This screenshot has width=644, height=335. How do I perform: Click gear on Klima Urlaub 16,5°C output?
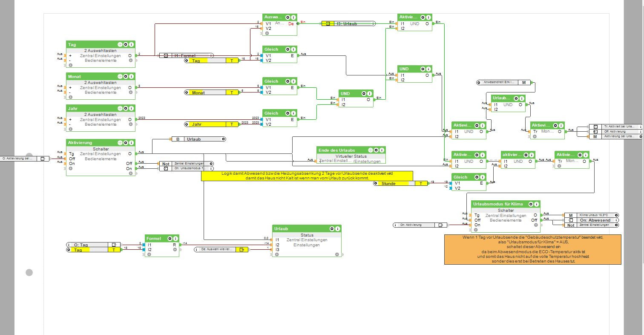(616, 215)
